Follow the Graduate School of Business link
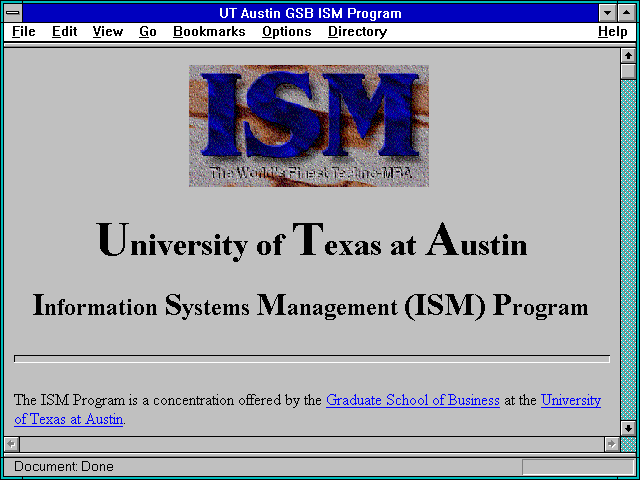 pos(413,400)
